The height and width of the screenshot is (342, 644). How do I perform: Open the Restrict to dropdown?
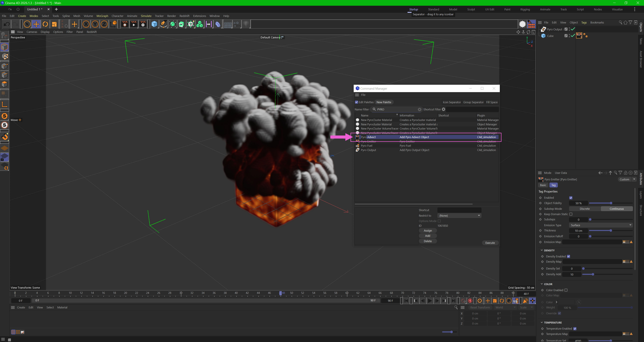click(x=459, y=216)
